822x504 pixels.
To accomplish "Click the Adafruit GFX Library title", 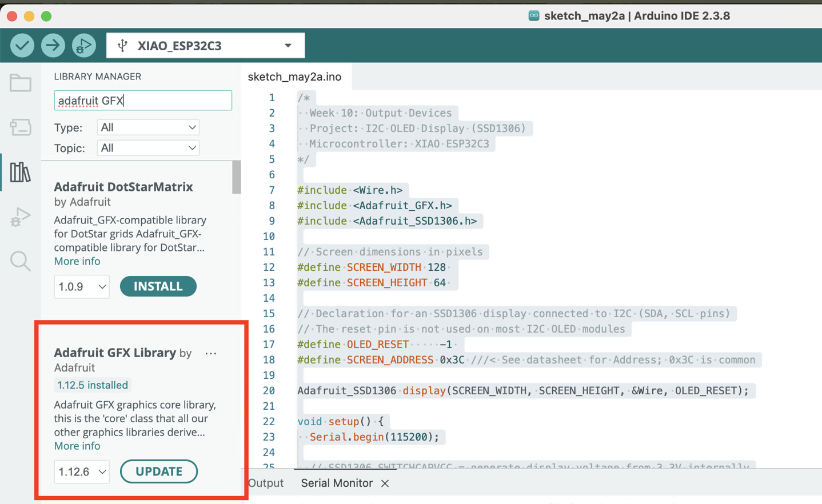I will [x=115, y=353].
